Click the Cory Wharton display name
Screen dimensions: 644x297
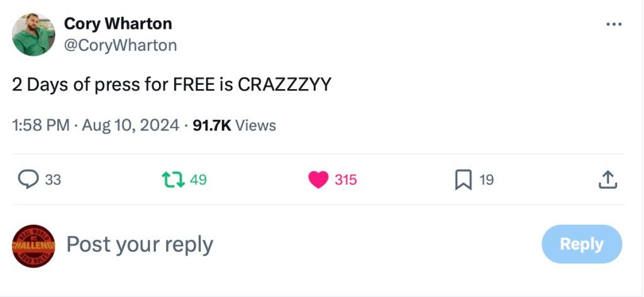118,24
